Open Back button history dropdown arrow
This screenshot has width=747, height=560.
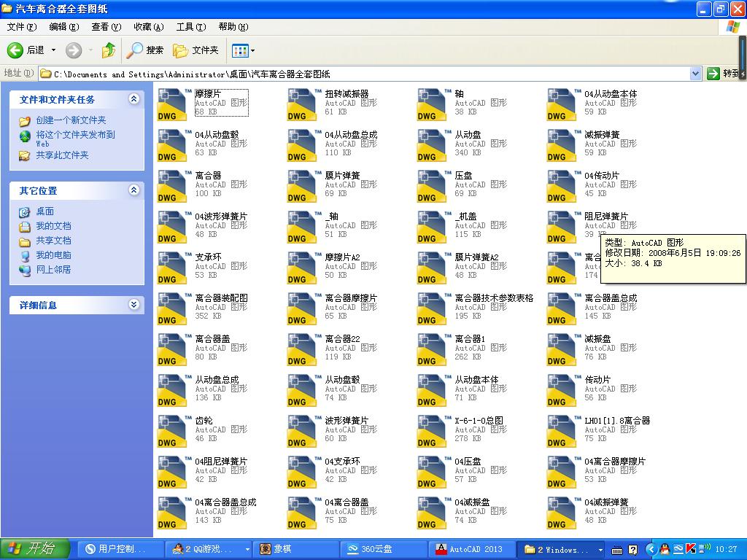[x=53, y=50]
